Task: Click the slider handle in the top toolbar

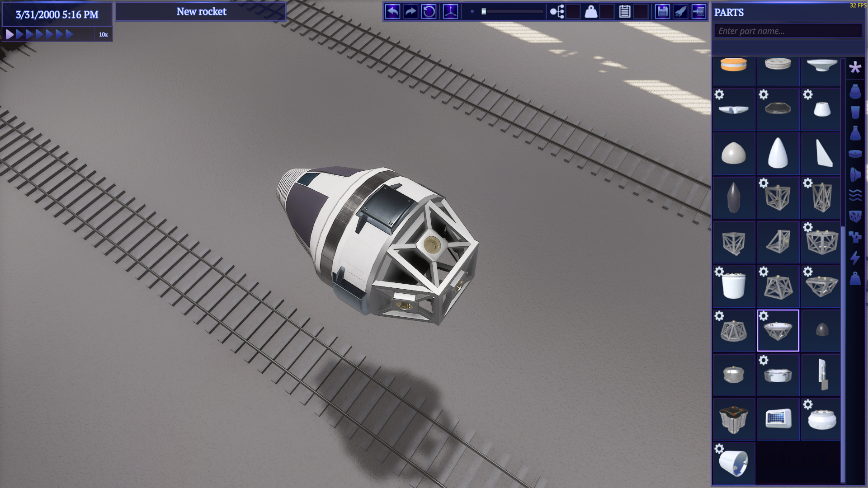Action: pyautogui.click(x=484, y=12)
